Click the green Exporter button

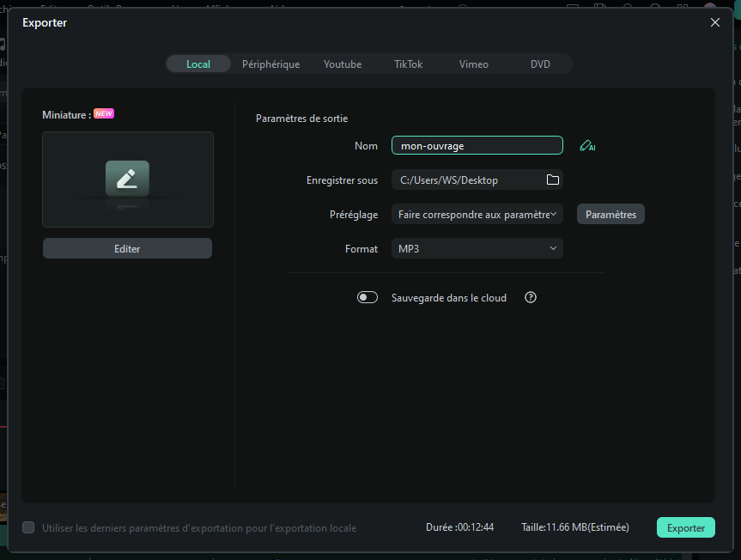(686, 528)
